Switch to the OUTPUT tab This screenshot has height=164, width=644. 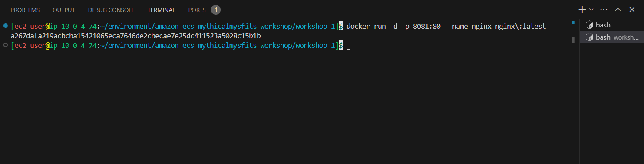64,10
